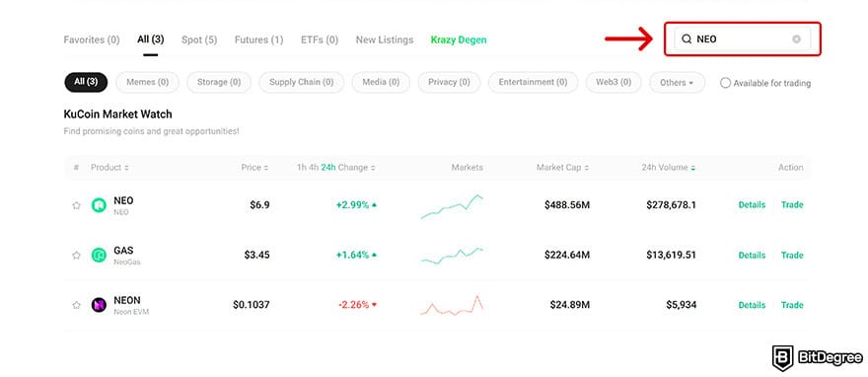
Task: Click 24h volume $5,934
Action: (x=682, y=305)
